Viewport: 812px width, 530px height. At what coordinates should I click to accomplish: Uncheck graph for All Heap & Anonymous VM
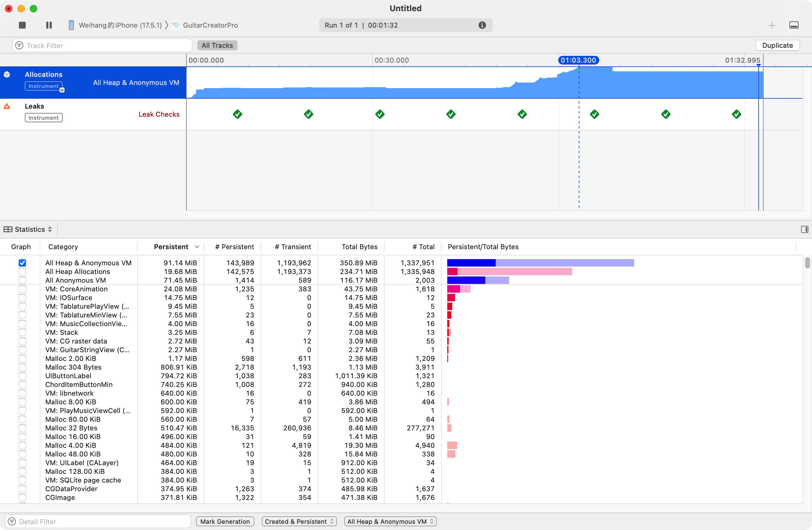[x=22, y=263]
